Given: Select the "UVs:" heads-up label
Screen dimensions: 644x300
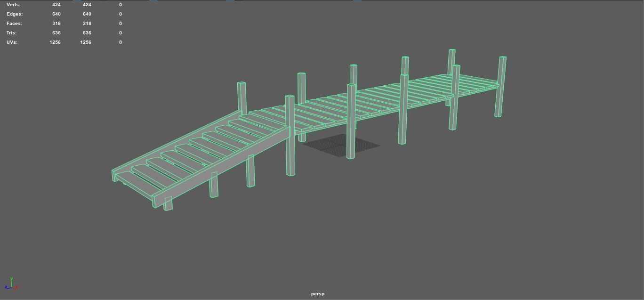Looking at the screenshot, I should (12, 42).
